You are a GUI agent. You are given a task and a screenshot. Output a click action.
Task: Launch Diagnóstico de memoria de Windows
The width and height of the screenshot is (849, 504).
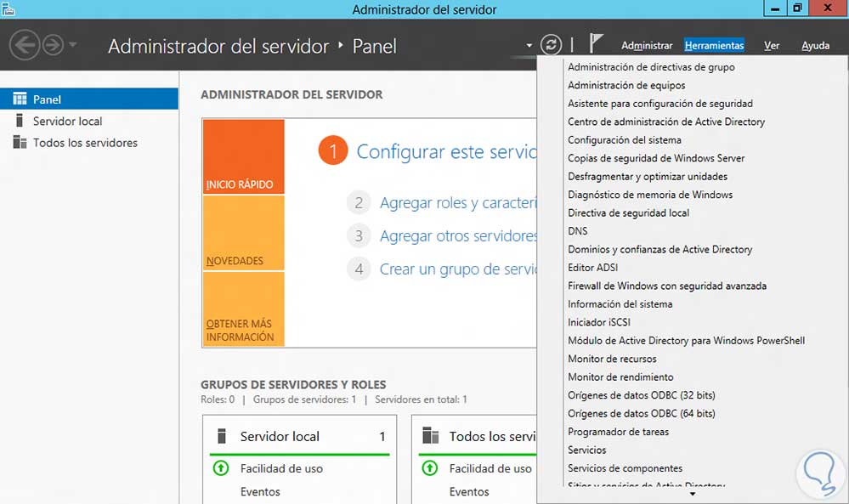[x=650, y=195]
